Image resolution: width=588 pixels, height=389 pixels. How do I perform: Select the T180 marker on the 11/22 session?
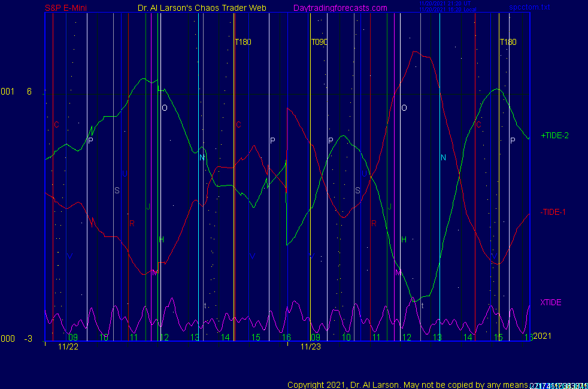pos(243,42)
